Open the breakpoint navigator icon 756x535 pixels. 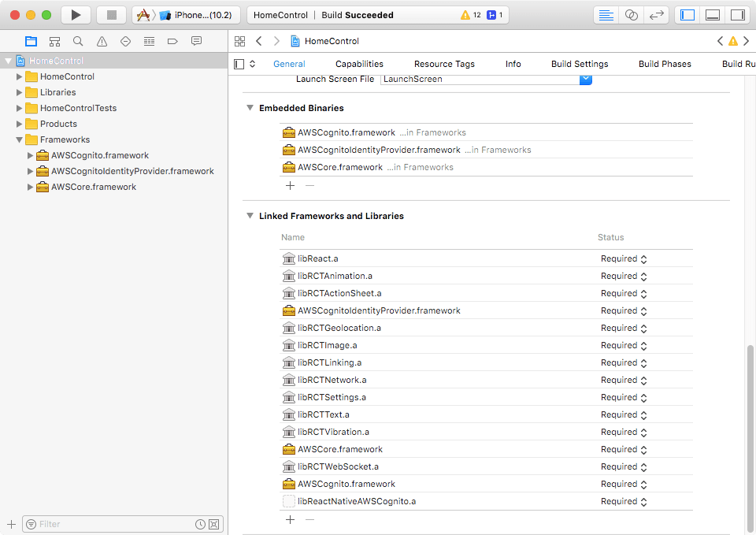(172, 42)
